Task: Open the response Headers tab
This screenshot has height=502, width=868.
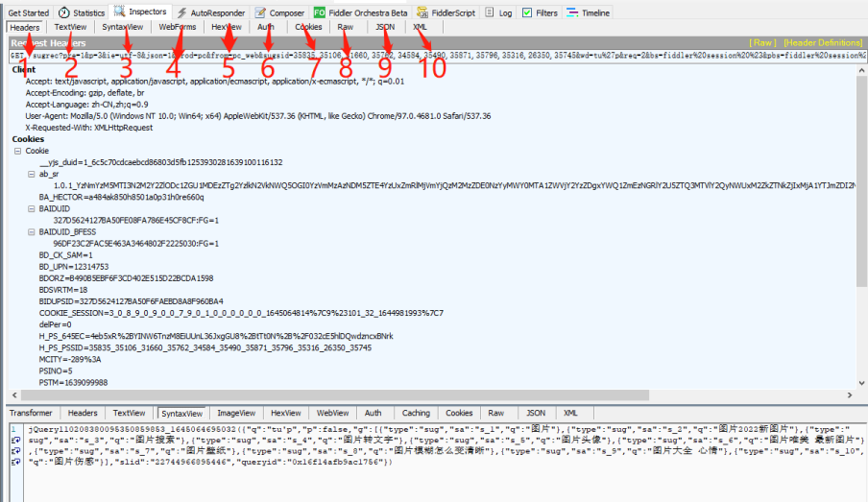Action: [x=83, y=413]
